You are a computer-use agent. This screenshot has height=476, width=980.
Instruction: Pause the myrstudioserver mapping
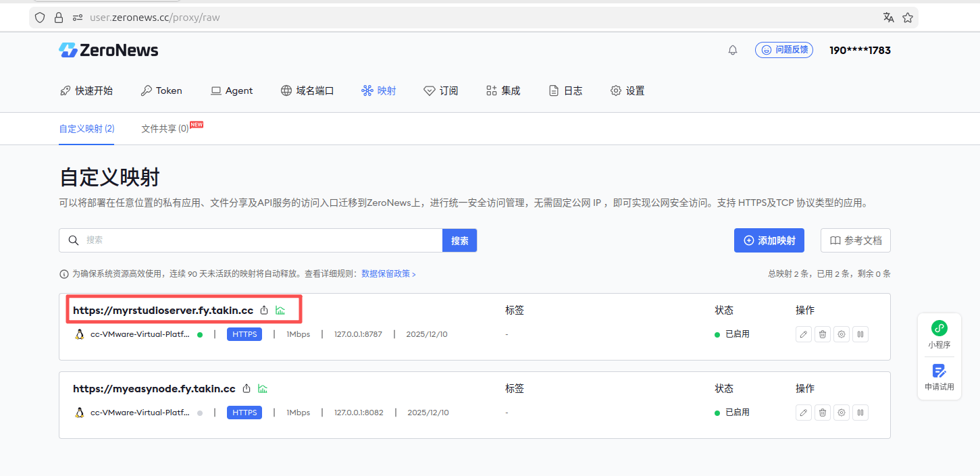pos(860,334)
